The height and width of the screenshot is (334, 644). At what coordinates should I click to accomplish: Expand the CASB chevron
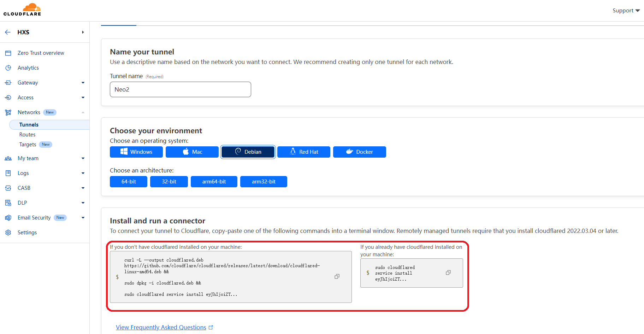[83, 188]
